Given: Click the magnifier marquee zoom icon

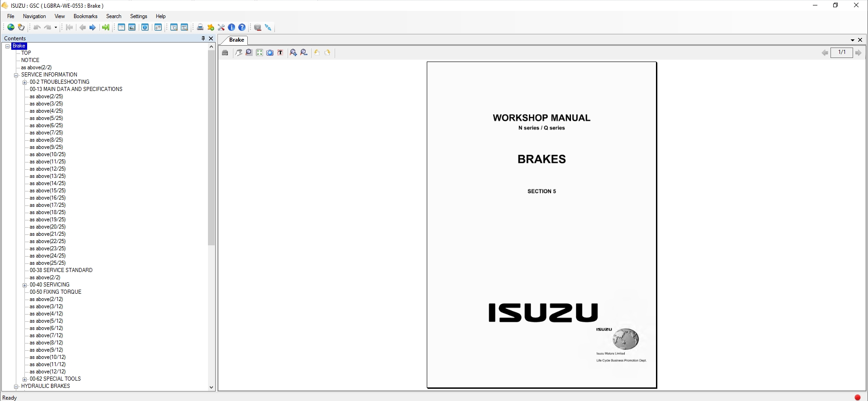Looking at the screenshot, I should (x=249, y=53).
